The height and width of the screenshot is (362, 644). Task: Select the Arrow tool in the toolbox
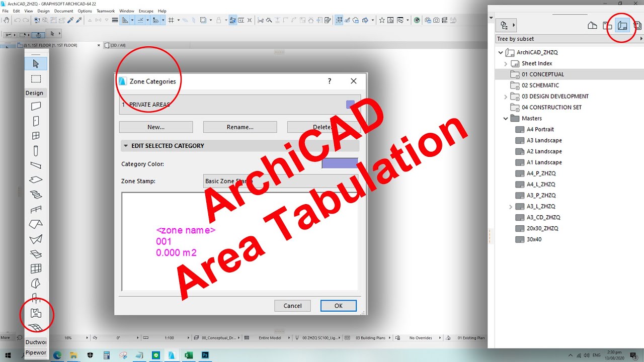tap(36, 64)
